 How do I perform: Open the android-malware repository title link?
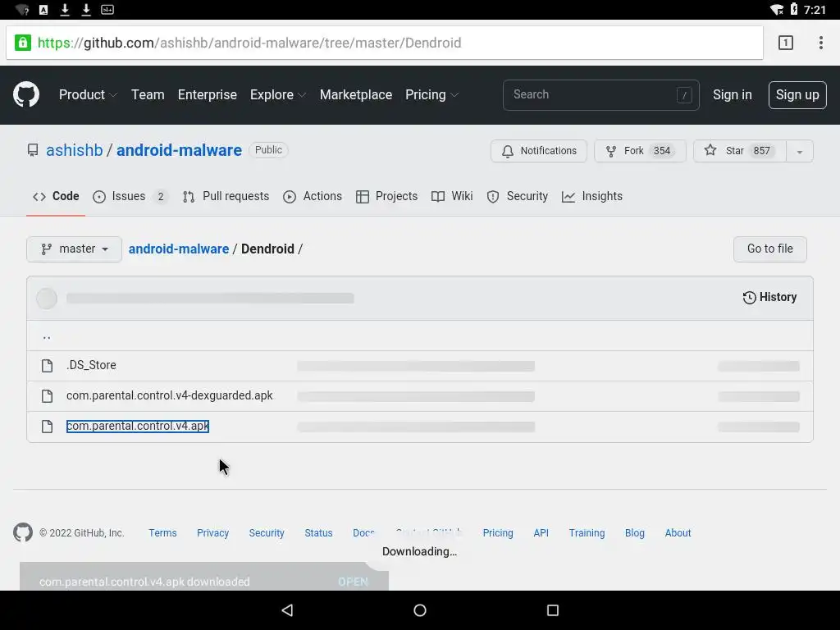tap(179, 150)
